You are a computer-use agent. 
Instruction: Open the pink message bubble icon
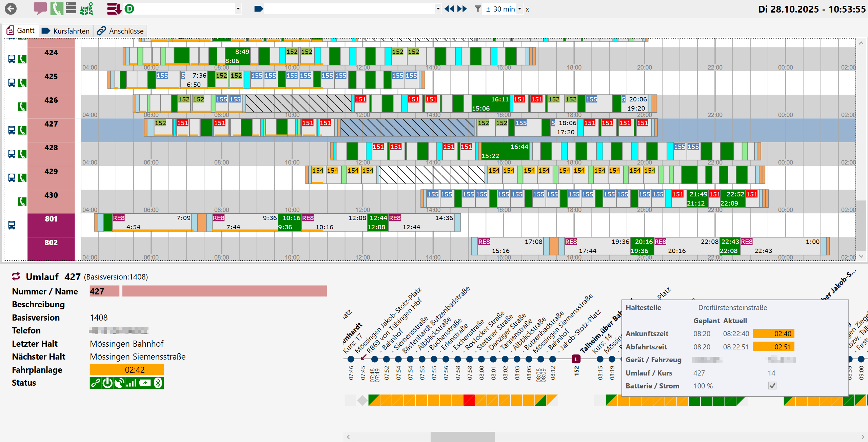click(x=40, y=8)
